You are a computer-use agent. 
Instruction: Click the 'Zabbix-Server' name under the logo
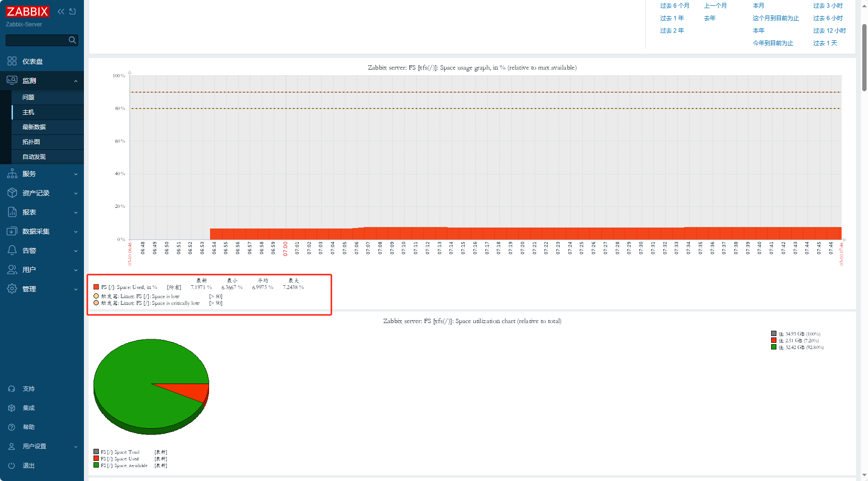pyautogui.click(x=24, y=24)
